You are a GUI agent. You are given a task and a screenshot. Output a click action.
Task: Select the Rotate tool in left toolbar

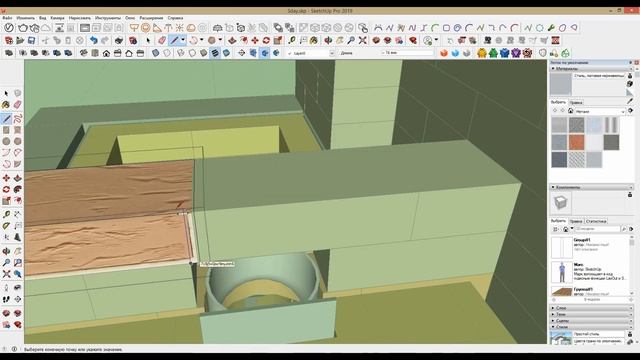pyautogui.click(x=6, y=189)
